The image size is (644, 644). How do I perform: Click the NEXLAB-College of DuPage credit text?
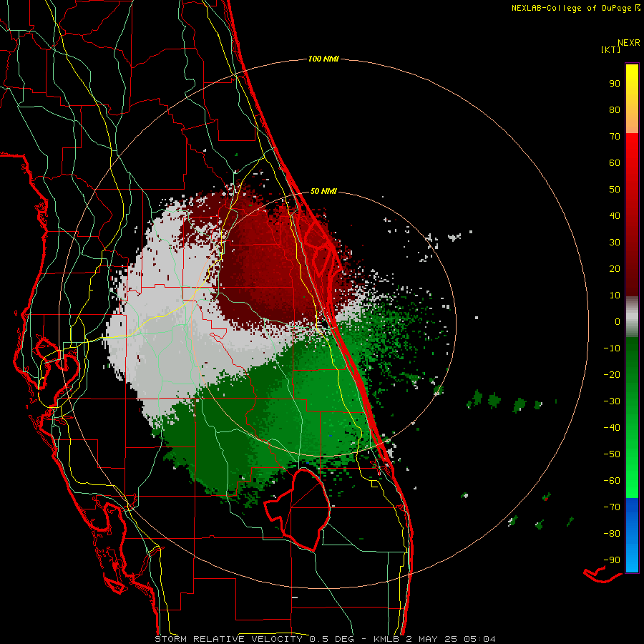pos(571,8)
